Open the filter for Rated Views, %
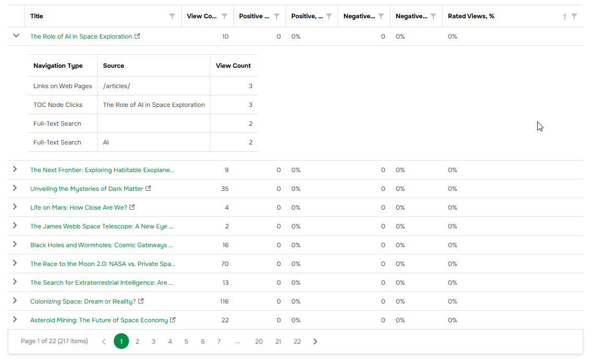 [574, 16]
